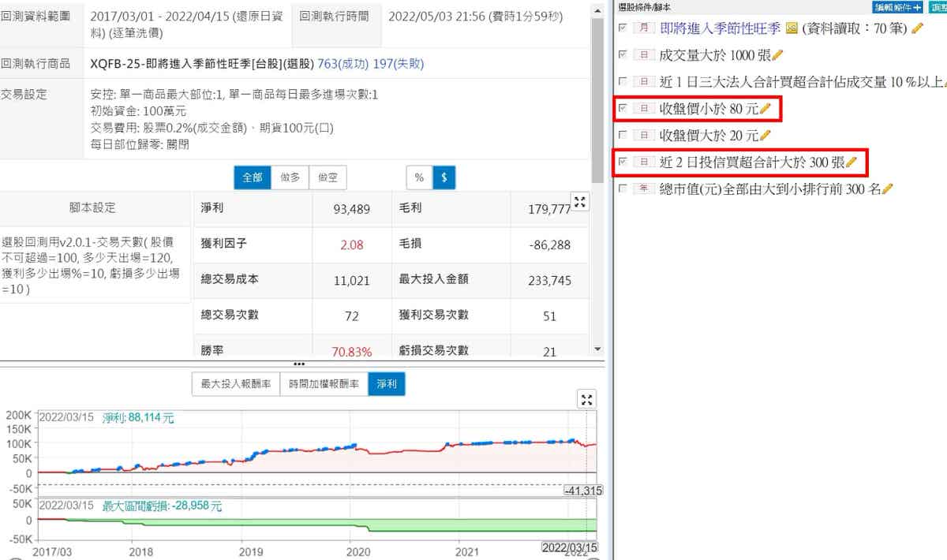The height and width of the screenshot is (560, 947).
Task: Enable the 收盤價大於 20 元 checkbox
Action: [623, 136]
